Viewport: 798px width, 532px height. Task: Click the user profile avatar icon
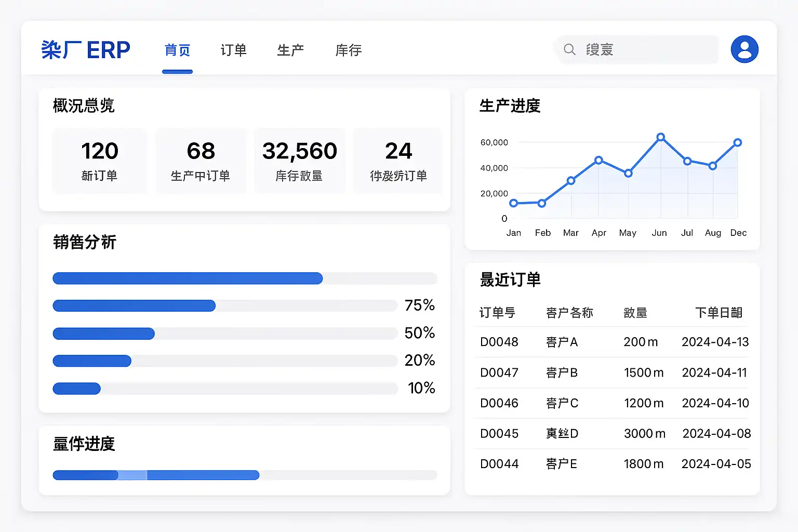(x=744, y=49)
